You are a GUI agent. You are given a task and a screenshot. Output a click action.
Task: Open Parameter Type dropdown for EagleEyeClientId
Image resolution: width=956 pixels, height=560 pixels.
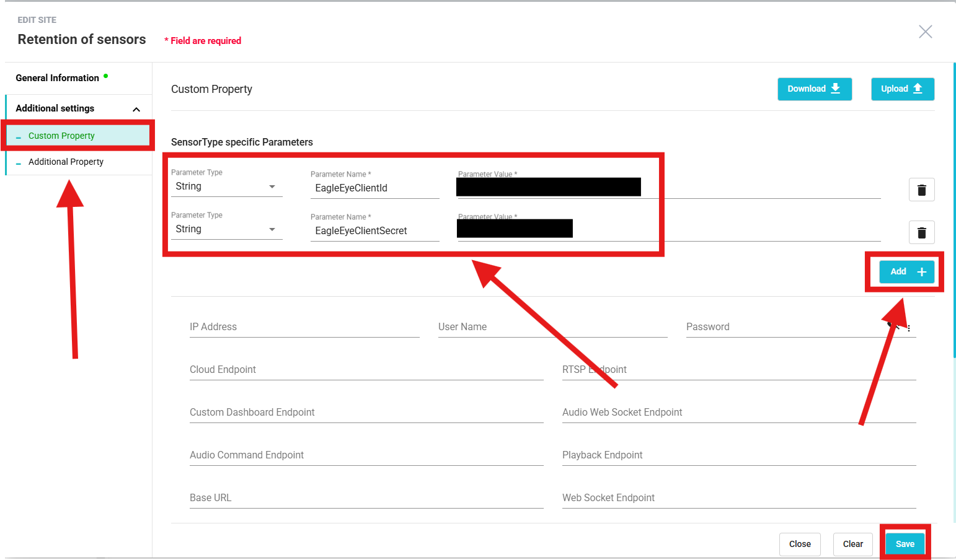click(x=226, y=186)
